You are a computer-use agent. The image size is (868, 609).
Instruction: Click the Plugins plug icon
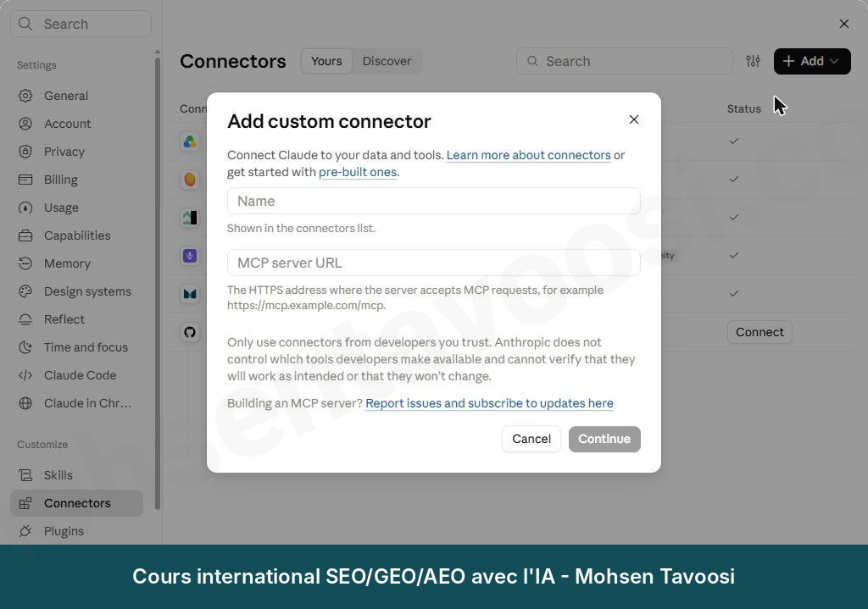point(25,531)
